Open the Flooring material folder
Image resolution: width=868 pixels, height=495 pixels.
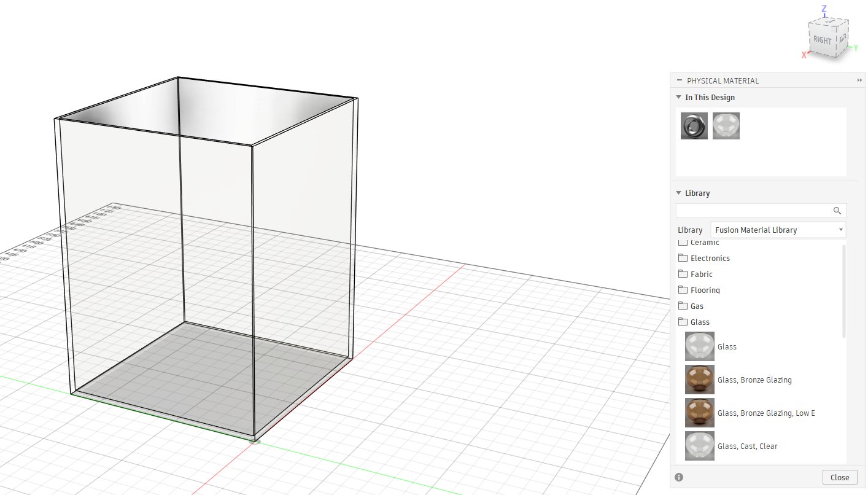705,290
